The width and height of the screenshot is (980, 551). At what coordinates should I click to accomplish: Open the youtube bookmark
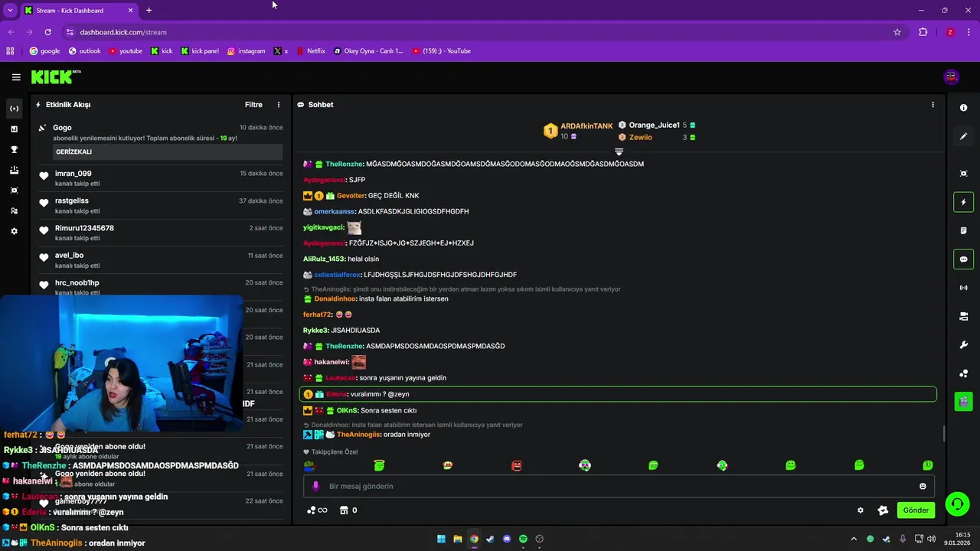tap(126, 51)
